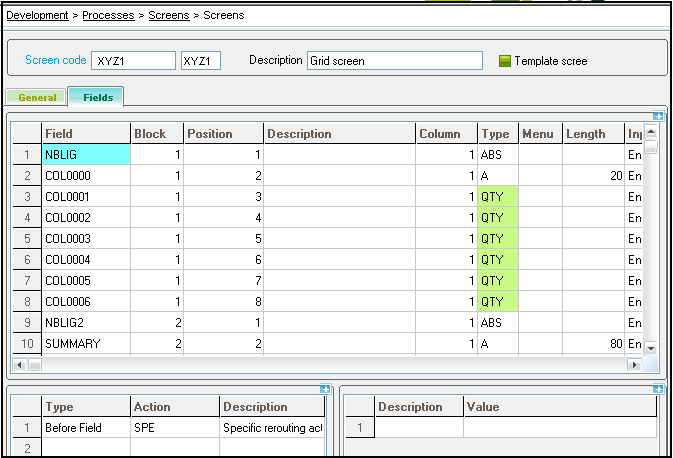
Task: Select the NBLIG field cell
Action: tap(86, 155)
